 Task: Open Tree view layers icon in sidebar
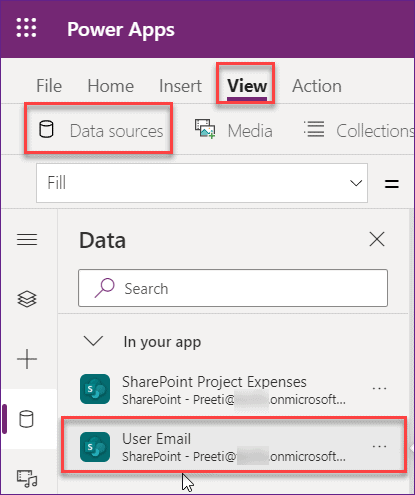point(27,299)
